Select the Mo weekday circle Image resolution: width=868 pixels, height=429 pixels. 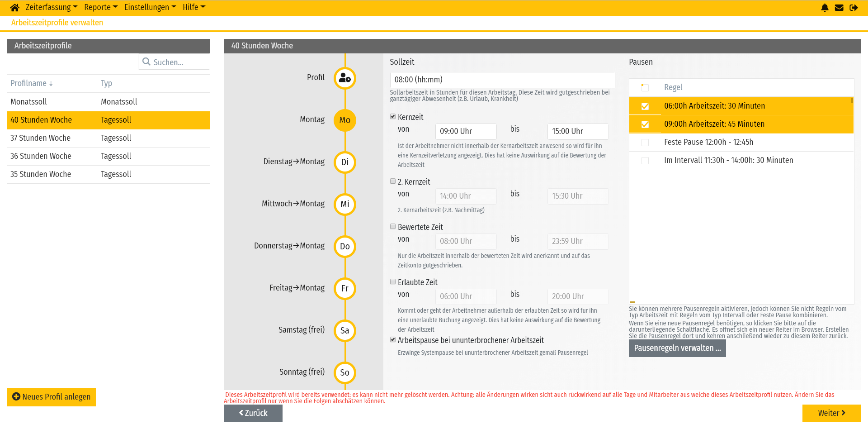click(345, 120)
